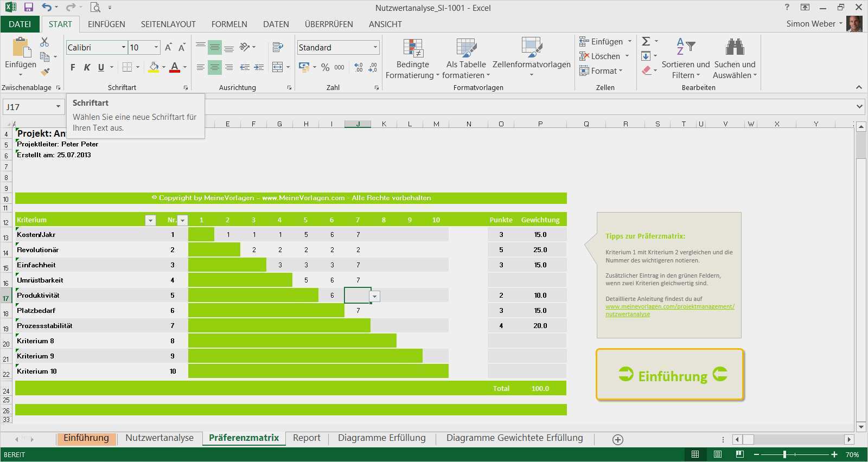The width and height of the screenshot is (868, 462).
Task: Toggle right horizontal alignment
Action: pos(229,67)
